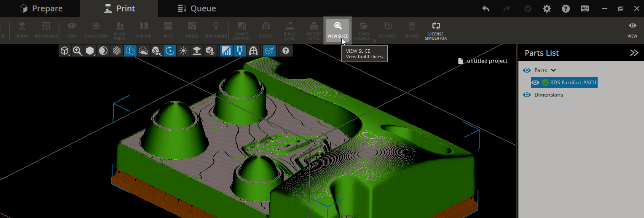Click the Vent Drain tool

click(x=216, y=30)
